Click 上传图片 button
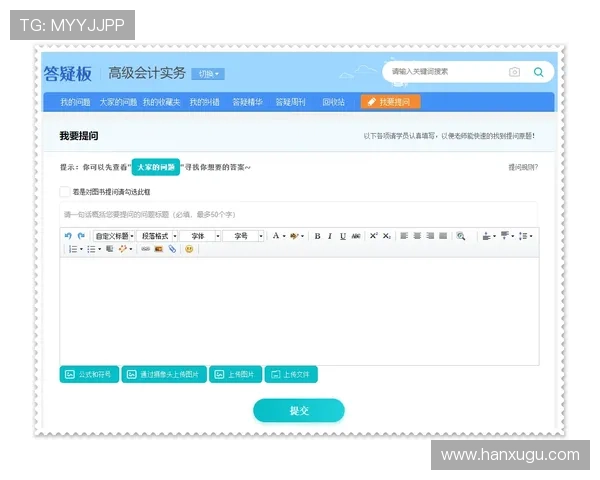 tap(235, 374)
